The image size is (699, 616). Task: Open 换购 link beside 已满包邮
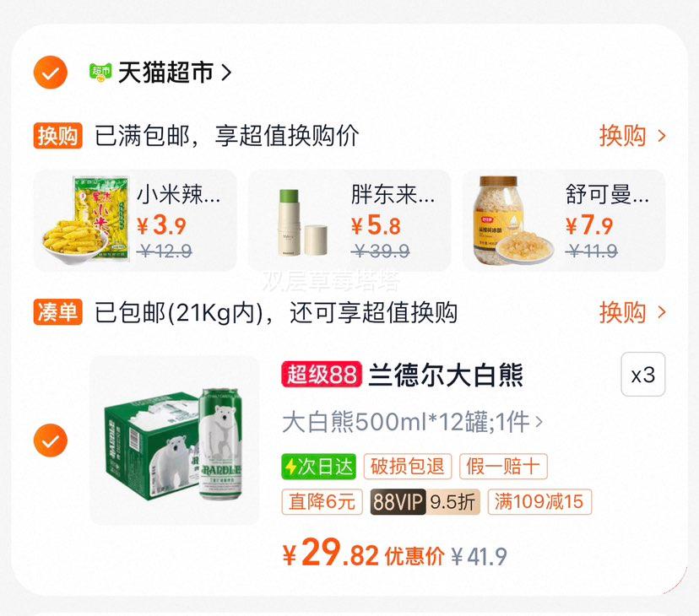click(x=632, y=136)
